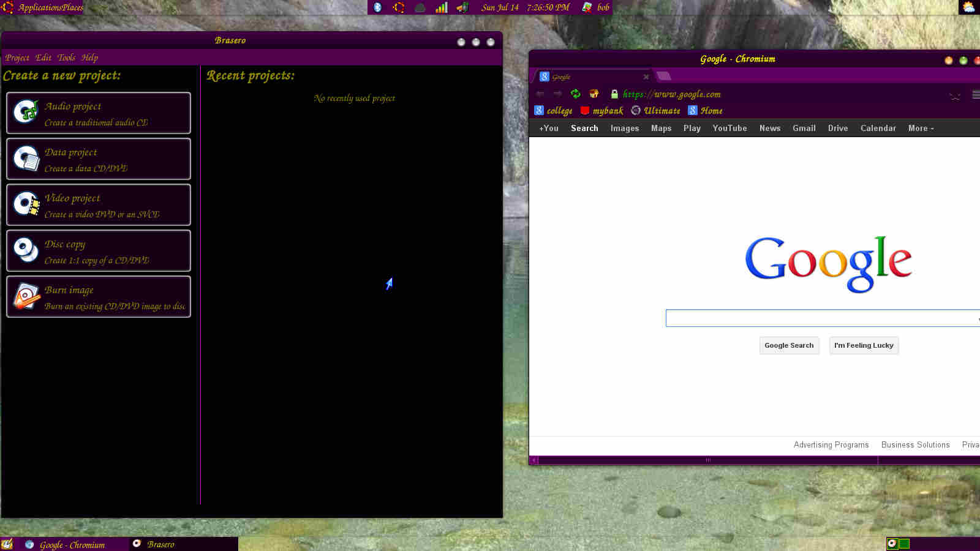This screenshot has width=980, height=551.
Task: Click the Data project disc icon
Action: [26, 159]
